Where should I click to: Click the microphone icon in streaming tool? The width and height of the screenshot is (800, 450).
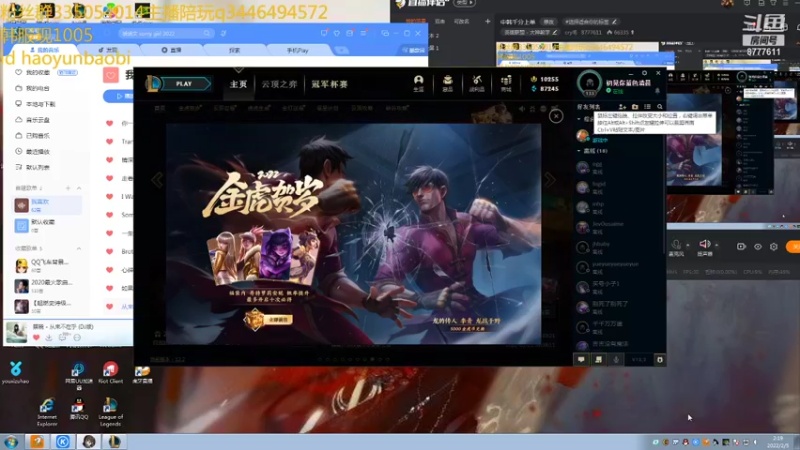point(677,244)
